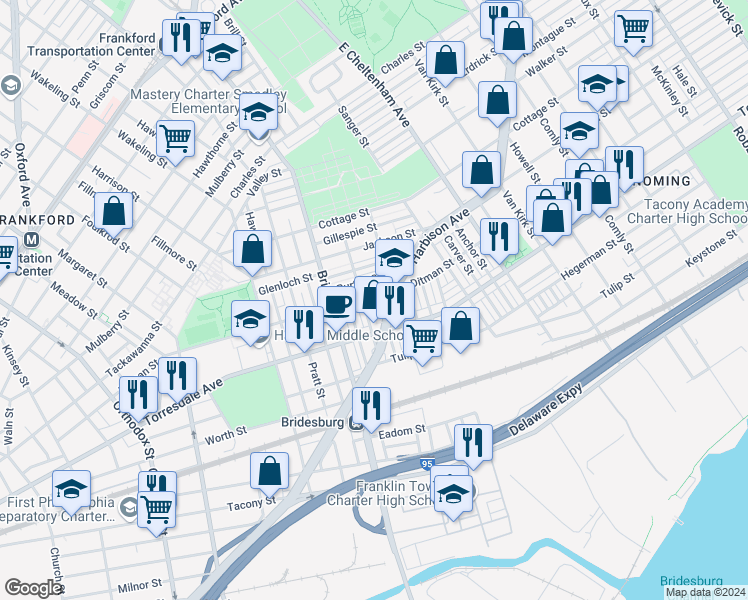Click the Gillespie St label
Screen dimensions: 748x600
(x=350, y=234)
